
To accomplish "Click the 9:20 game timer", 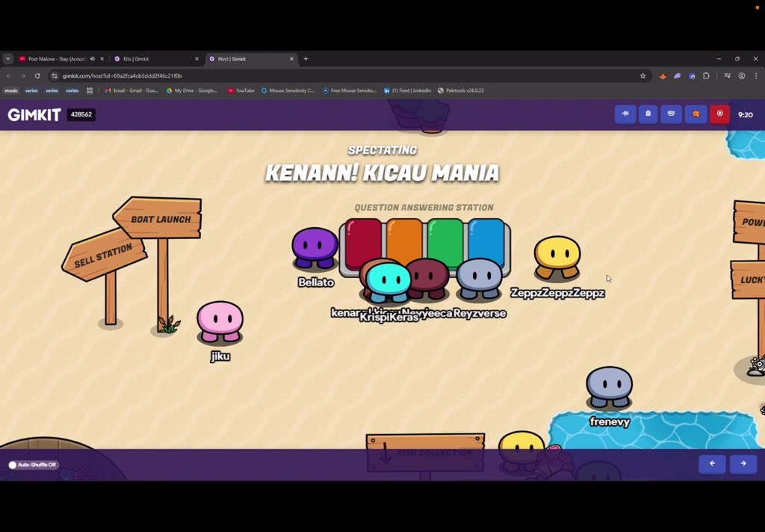I will [x=745, y=115].
